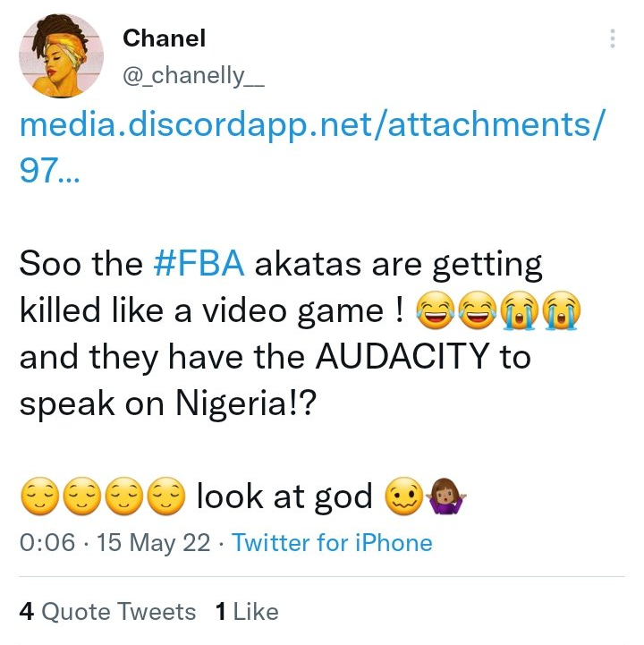644x645 pixels.
Task: Open the Twitter for iPhone source link
Action: click(332, 542)
